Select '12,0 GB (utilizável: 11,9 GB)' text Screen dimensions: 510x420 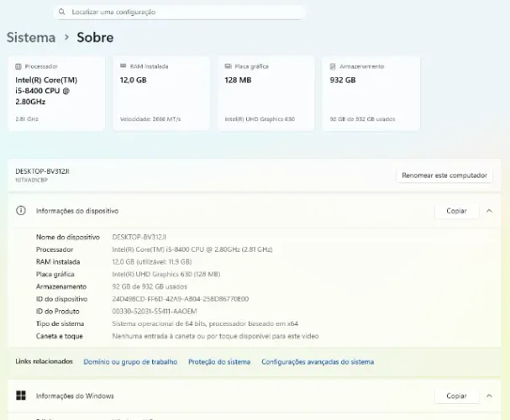152,262
